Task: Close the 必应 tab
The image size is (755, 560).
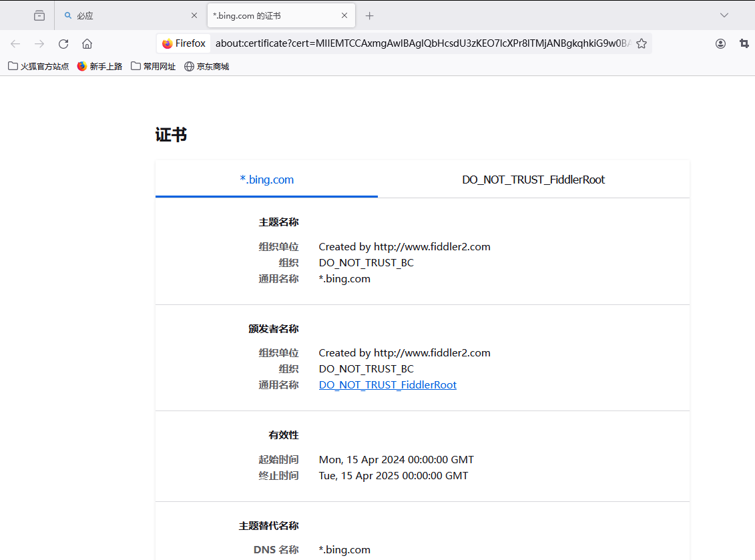Action: coord(194,15)
